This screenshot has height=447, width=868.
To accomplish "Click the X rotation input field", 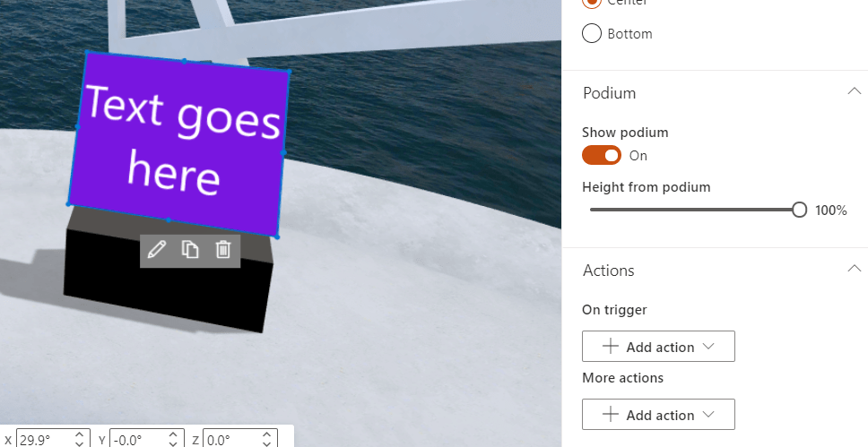I will pyautogui.click(x=43, y=440).
